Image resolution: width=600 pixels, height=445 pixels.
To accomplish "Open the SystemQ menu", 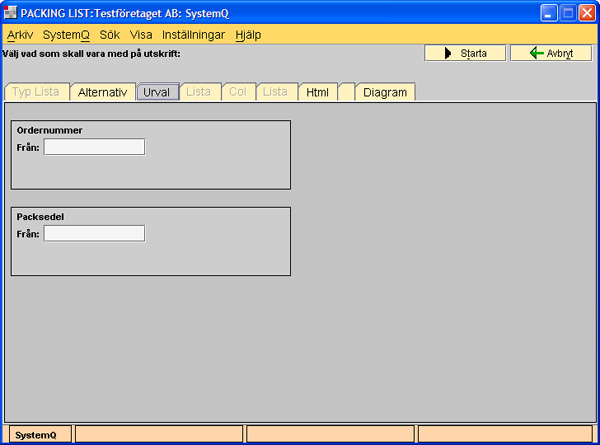I will 66,35.
